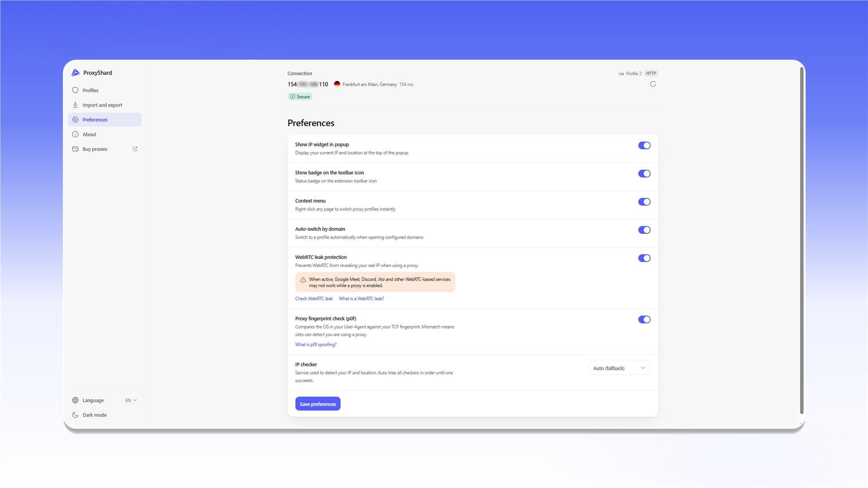Open the IP checker Auto (fallback) dropdown
Viewport: 868px width, 488px height.
click(x=619, y=368)
